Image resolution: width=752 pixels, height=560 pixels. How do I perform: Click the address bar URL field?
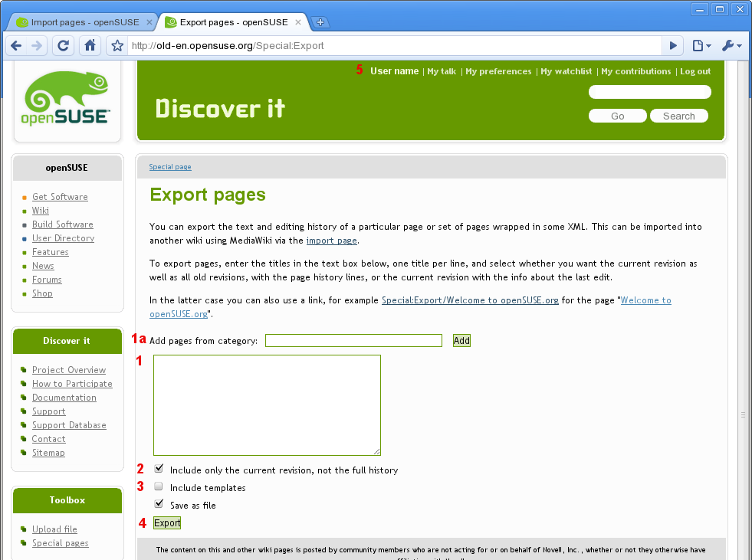[393, 46]
